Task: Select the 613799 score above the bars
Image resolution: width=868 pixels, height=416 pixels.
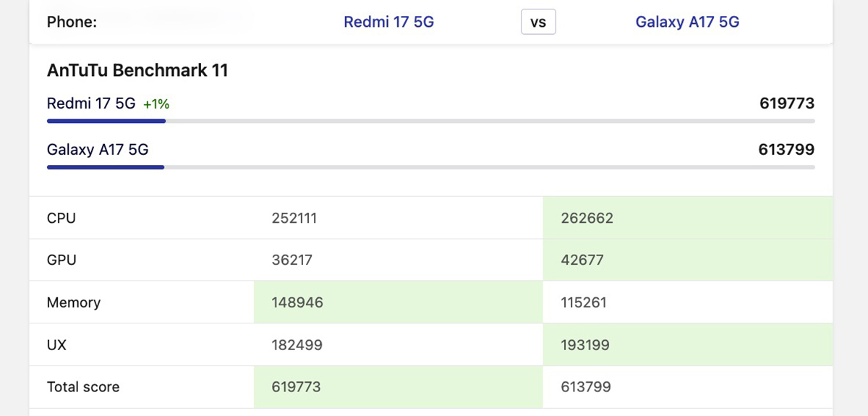Action: point(786,150)
